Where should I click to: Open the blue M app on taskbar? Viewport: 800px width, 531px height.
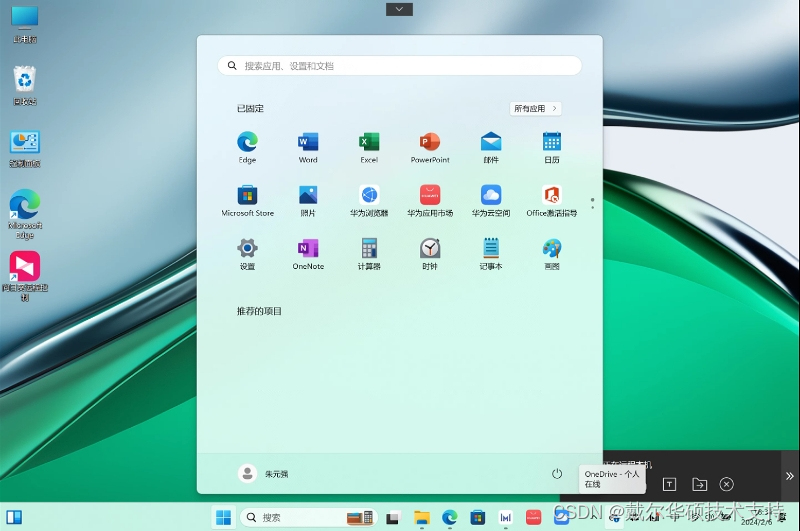[x=506, y=518]
